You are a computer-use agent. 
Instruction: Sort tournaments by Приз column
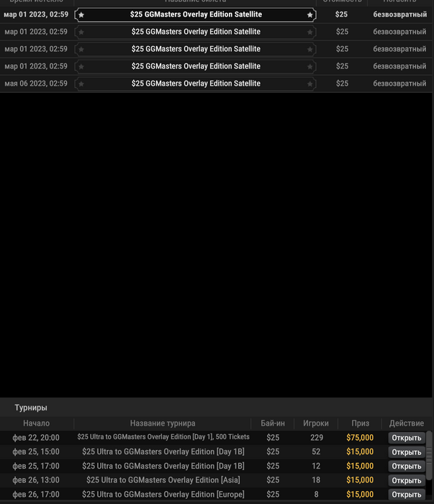[x=360, y=423]
